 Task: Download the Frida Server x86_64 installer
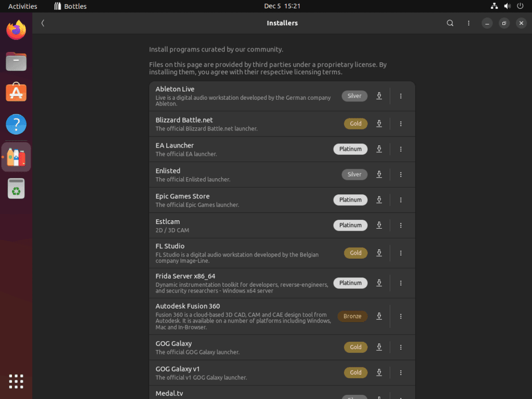[379, 283]
